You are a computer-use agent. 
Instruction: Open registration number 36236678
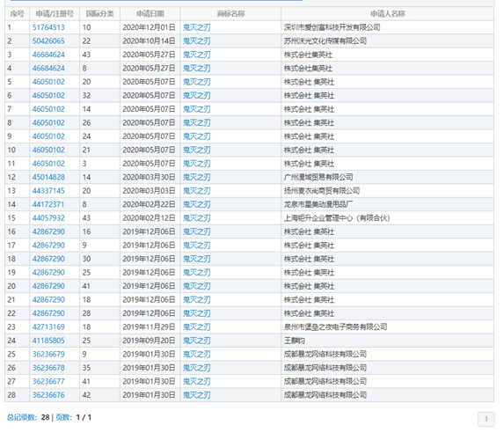pos(48,368)
